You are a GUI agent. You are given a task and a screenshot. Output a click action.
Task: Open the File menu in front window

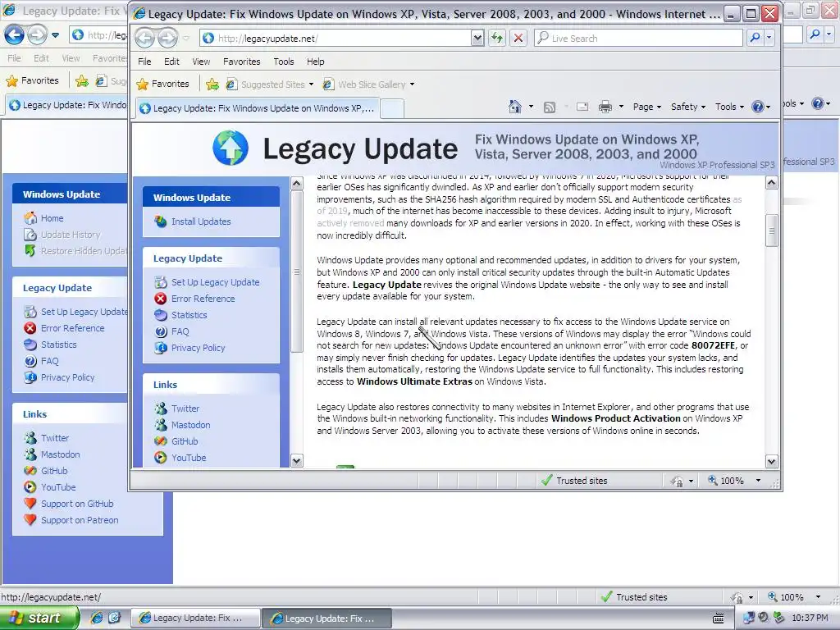tap(144, 62)
